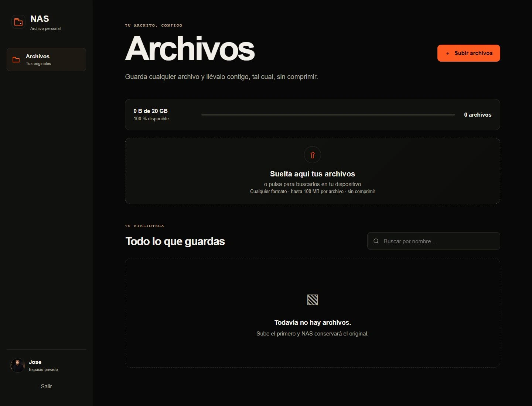This screenshot has height=406, width=532.
Task: Click the 'Todo lo que guardas' heading
Action: tap(175, 241)
